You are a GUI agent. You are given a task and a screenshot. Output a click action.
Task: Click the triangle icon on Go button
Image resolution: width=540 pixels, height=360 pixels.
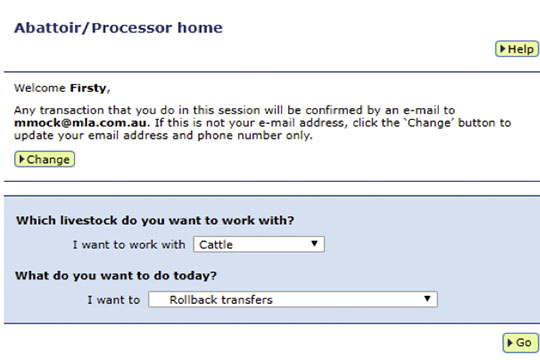pyautogui.click(x=510, y=343)
